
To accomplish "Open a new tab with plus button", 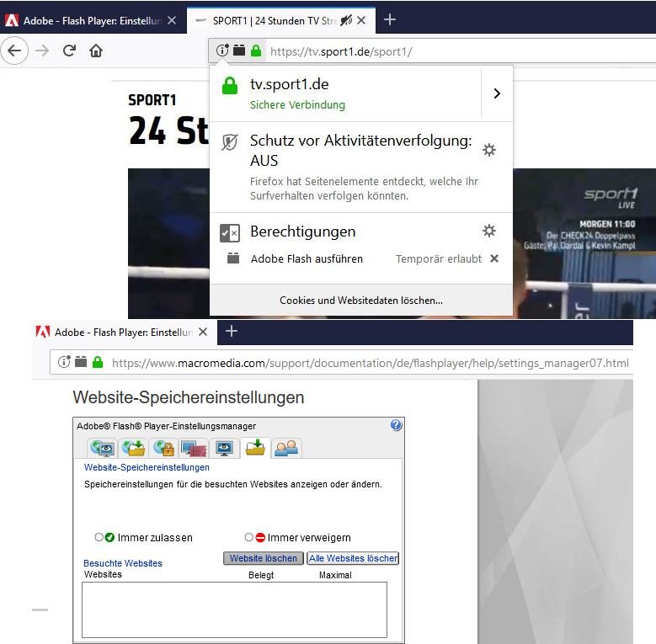I will click(389, 20).
